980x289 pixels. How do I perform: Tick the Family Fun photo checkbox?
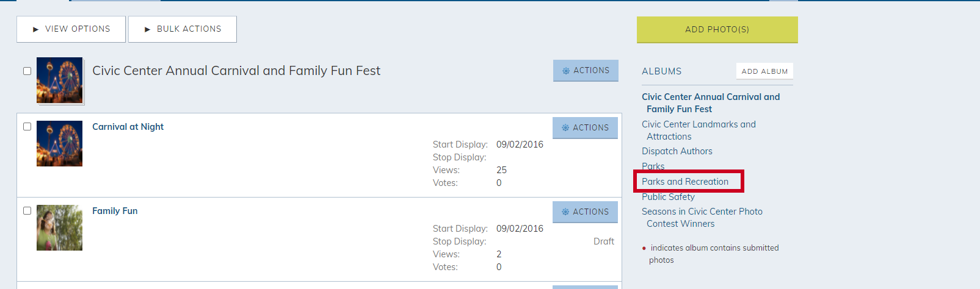(x=27, y=211)
